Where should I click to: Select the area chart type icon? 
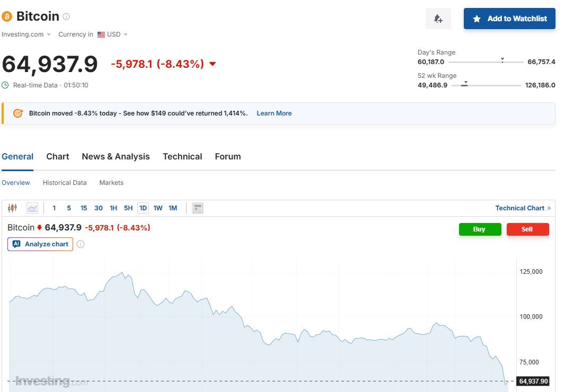pos(32,208)
